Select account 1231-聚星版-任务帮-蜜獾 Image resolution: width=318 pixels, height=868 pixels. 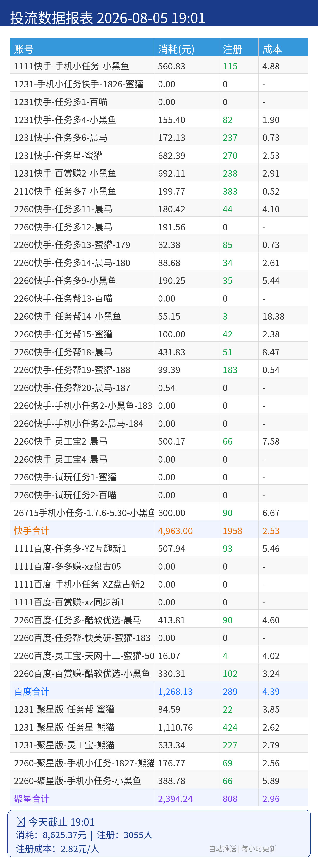tap(64, 709)
